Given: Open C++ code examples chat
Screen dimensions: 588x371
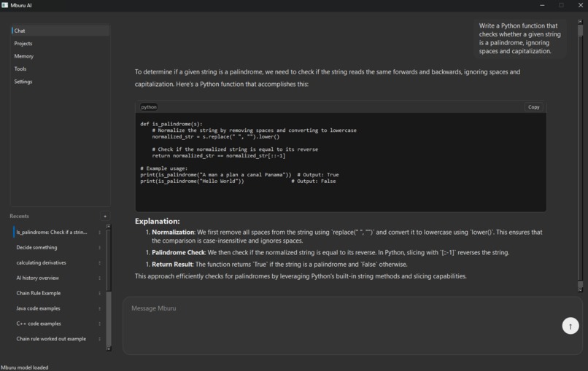Looking at the screenshot, I should (x=39, y=324).
